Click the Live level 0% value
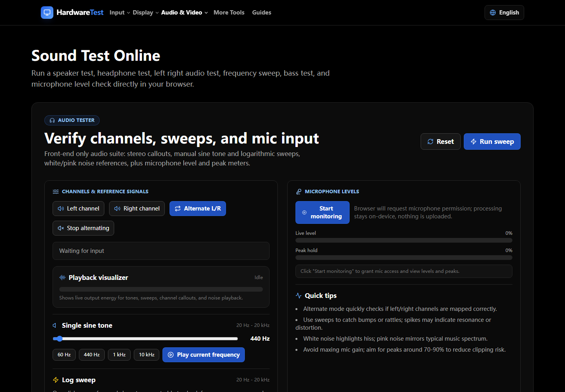 509,233
